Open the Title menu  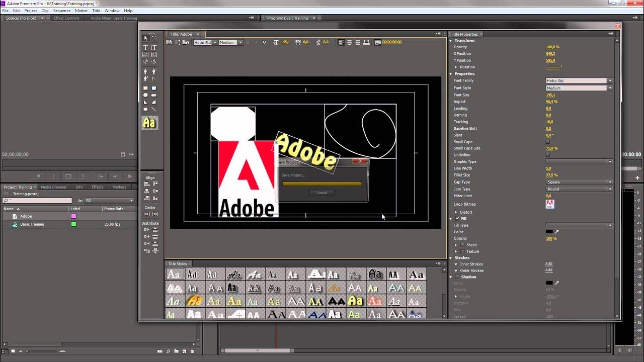tap(96, 11)
